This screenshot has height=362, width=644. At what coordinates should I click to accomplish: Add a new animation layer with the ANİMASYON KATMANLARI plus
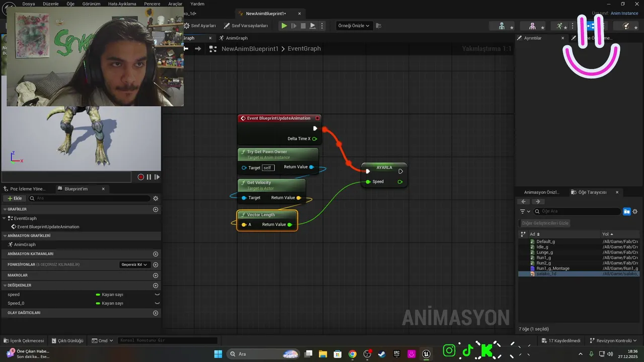(155, 254)
